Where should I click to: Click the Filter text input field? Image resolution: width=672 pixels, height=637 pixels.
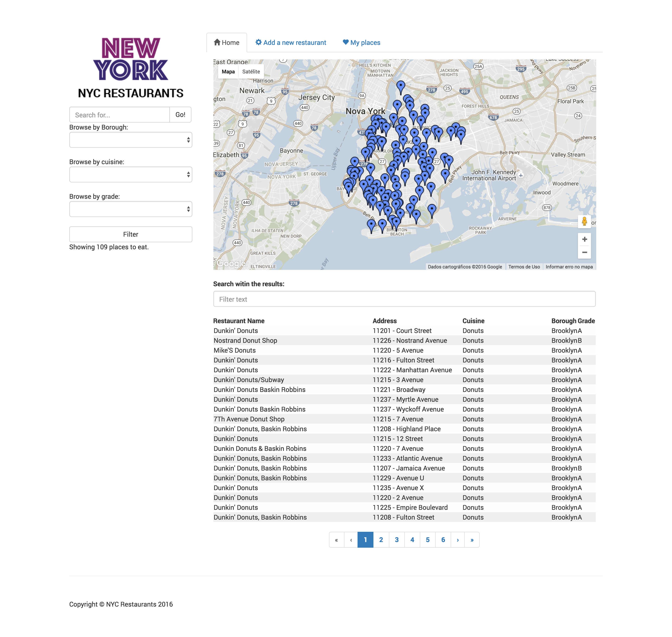(x=404, y=299)
